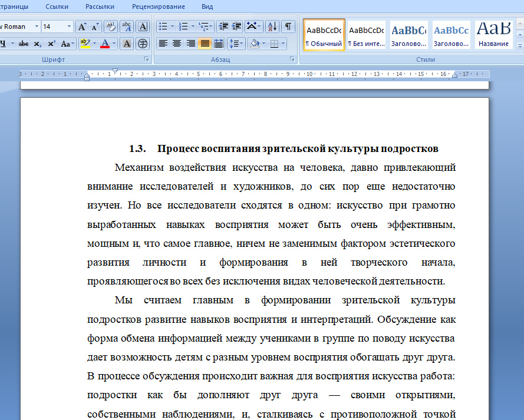524x420 pixels.
Task: Toggle justified text alignment
Action: tap(205, 44)
